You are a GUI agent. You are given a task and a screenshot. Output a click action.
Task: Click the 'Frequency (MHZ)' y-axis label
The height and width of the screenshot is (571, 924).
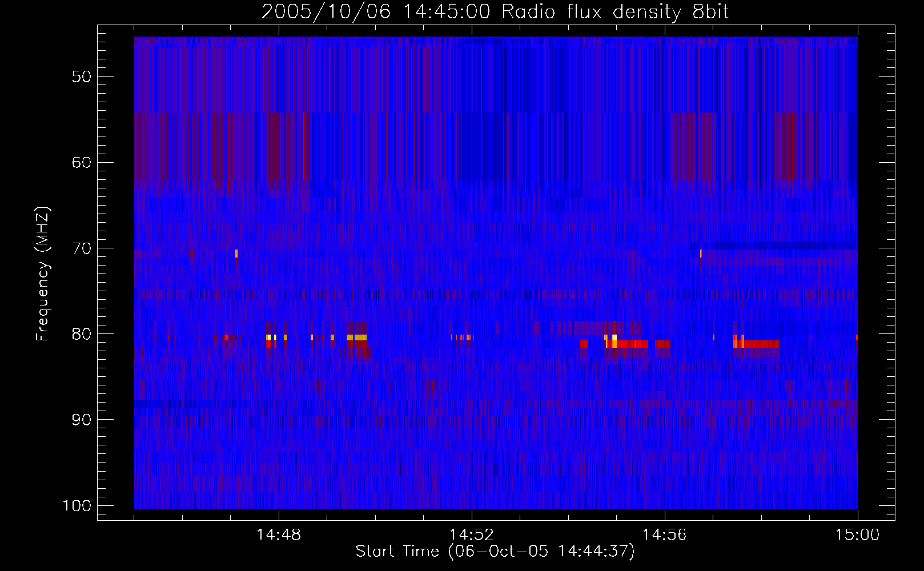[x=43, y=274]
